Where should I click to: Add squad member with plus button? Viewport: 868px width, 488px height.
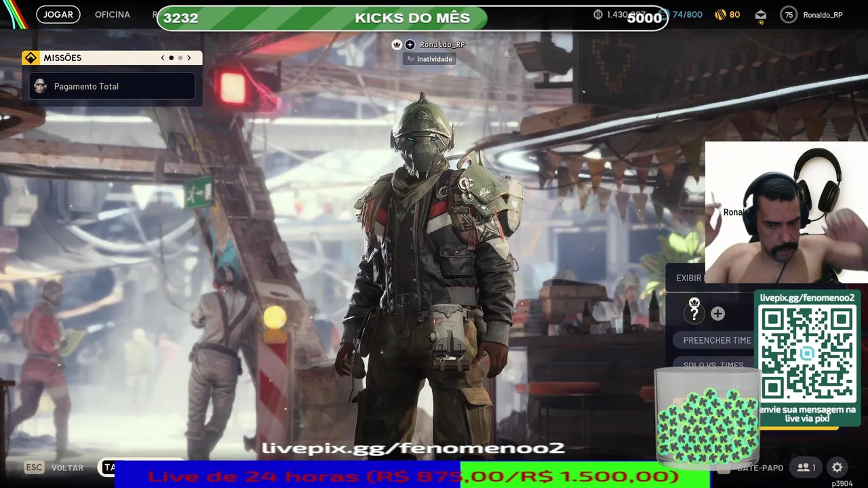click(x=717, y=314)
